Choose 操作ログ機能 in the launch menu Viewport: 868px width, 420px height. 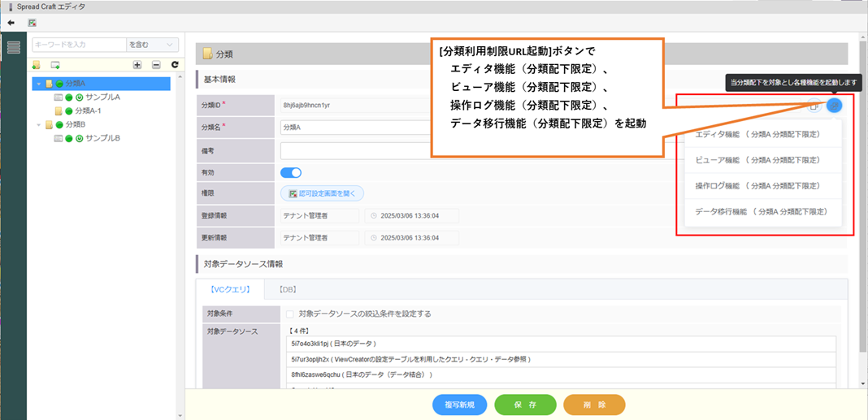[x=757, y=185]
